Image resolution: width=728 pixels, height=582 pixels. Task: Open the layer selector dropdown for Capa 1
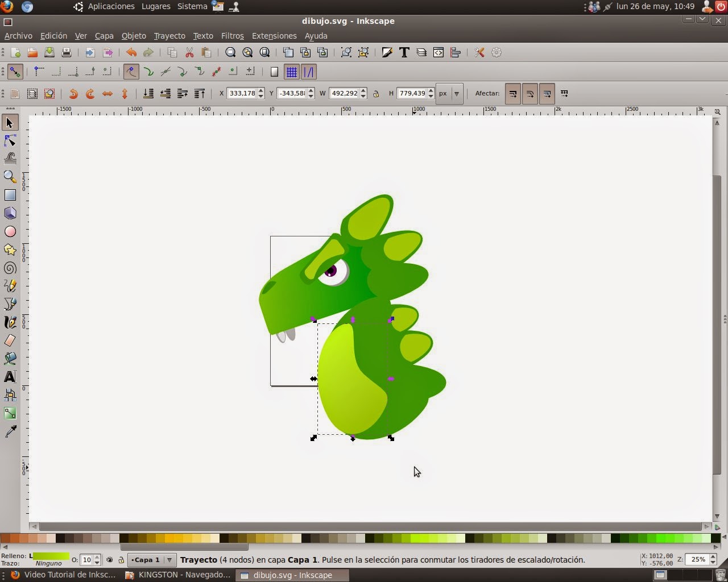click(169, 560)
